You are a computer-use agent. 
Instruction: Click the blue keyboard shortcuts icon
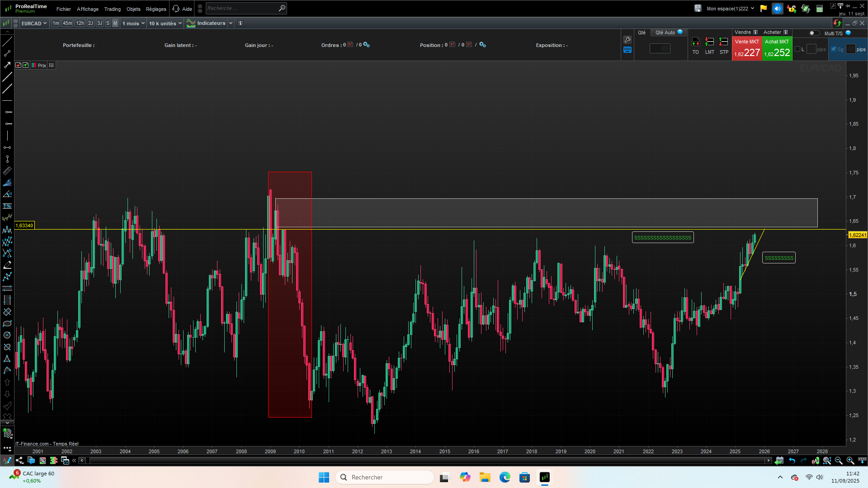click(x=627, y=50)
